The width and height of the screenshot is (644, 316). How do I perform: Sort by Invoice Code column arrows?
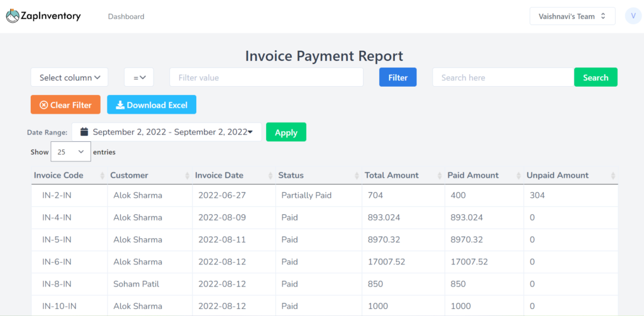[102, 175]
